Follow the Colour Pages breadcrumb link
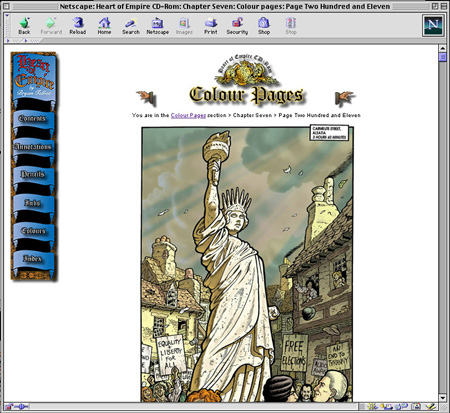The width and height of the screenshot is (450, 413). (x=188, y=115)
